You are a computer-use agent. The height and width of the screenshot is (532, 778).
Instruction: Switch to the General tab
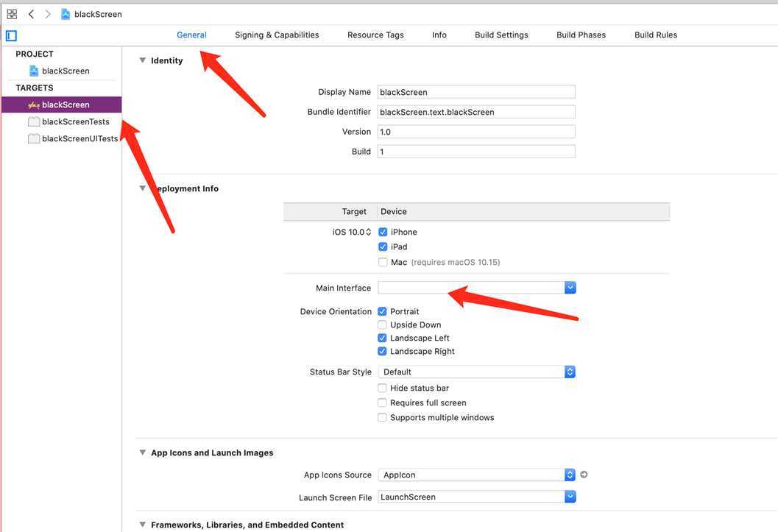(x=191, y=35)
